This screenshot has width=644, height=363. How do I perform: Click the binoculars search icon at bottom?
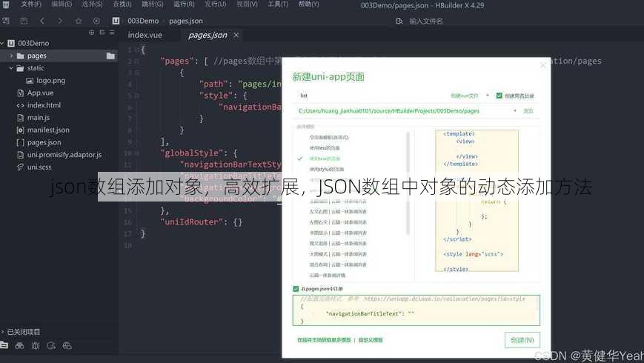[19, 346]
